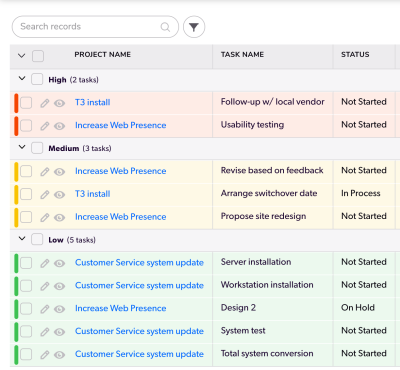This screenshot has height=370, width=400.
Task: Click the search magnifier icon
Action: click(165, 27)
